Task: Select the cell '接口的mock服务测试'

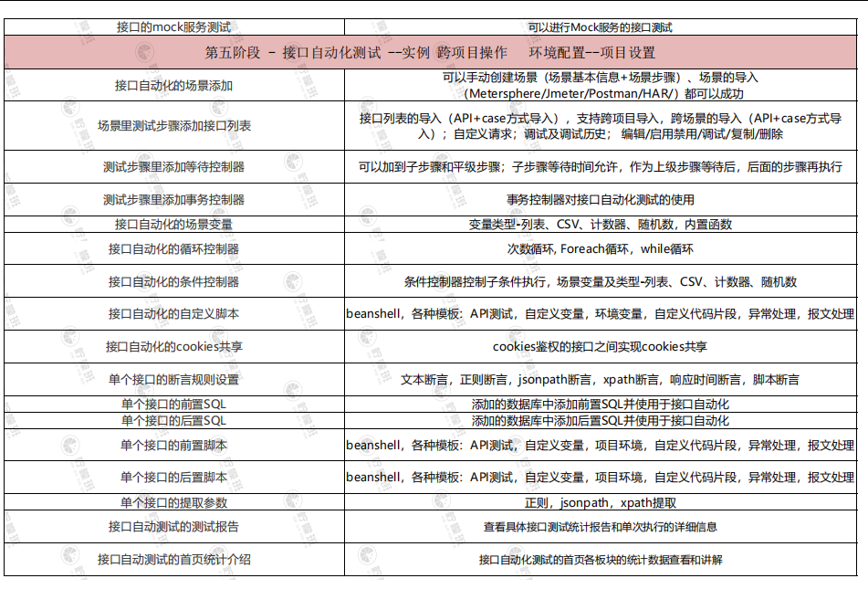Action: click(173, 27)
